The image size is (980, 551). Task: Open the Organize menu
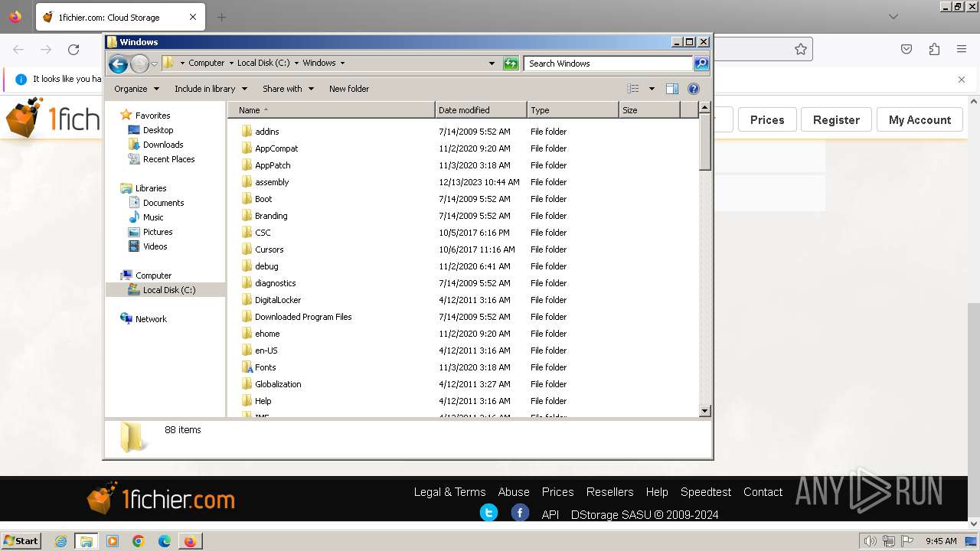click(x=136, y=89)
